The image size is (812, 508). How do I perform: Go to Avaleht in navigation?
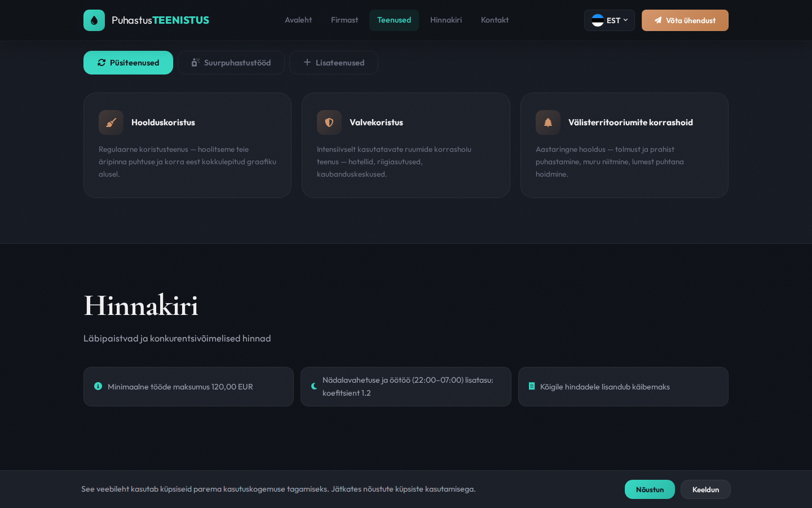point(298,20)
